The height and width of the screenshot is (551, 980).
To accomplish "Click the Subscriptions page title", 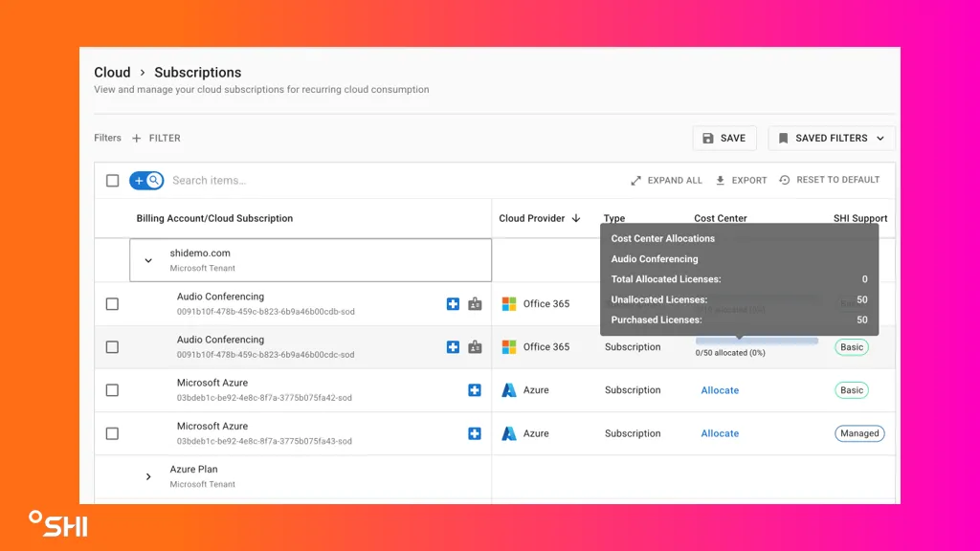I will [197, 73].
